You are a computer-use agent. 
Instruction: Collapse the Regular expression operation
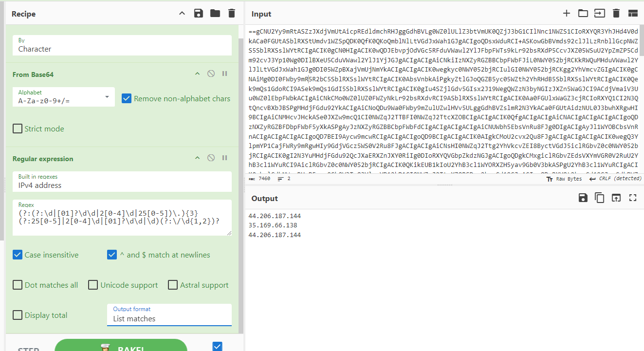click(x=197, y=158)
